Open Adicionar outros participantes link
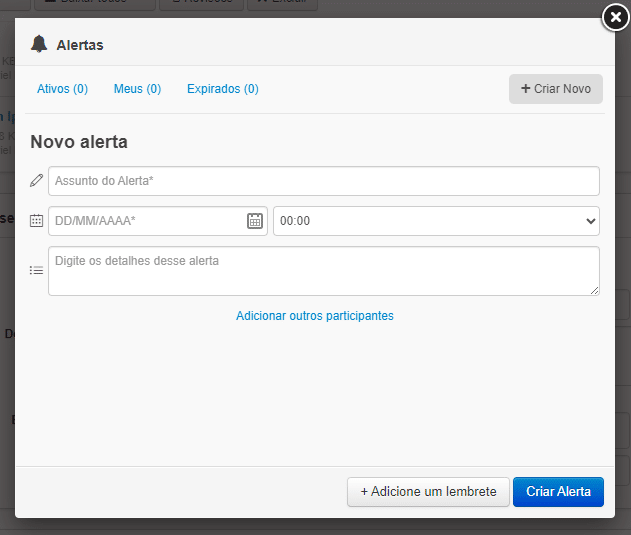This screenshot has width=631, height=535. click(315, 316)
